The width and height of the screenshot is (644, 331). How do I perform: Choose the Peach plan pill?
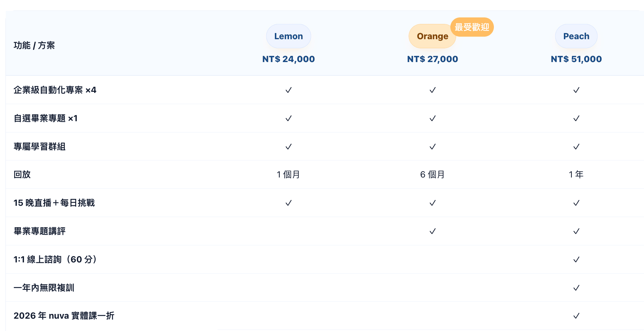click(576, 36)
